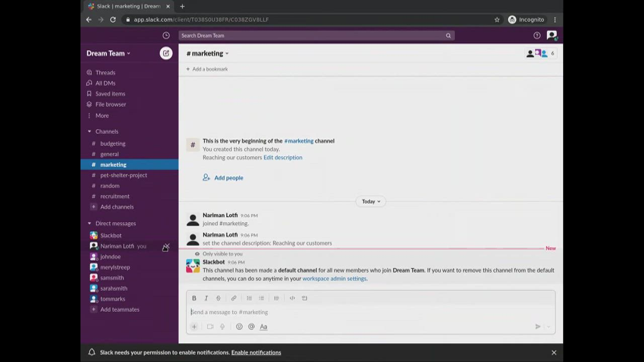Collapse the Direct messages section
Viewport: 644px width, 362px height.
pyautogui.click(x=90, y=224)
